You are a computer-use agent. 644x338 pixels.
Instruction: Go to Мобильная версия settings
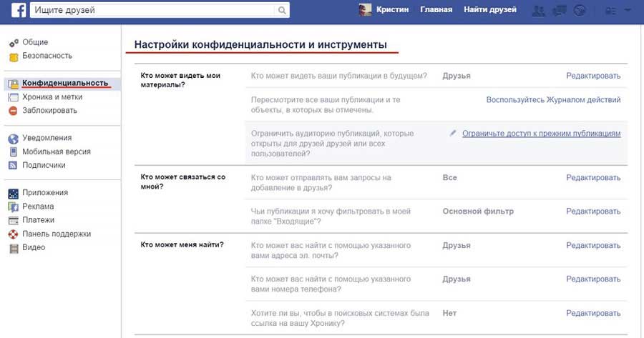(x=57, y=151)
